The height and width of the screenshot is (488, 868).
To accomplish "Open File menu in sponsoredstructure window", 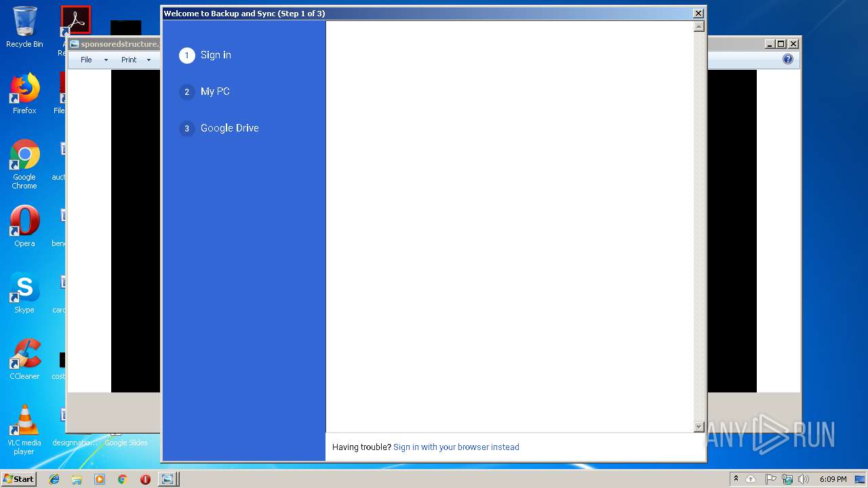I will [x=86, y=60].
